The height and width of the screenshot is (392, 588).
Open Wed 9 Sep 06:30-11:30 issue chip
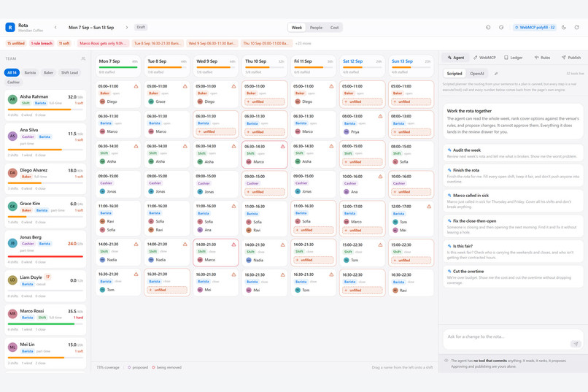[x=212, y=44]
